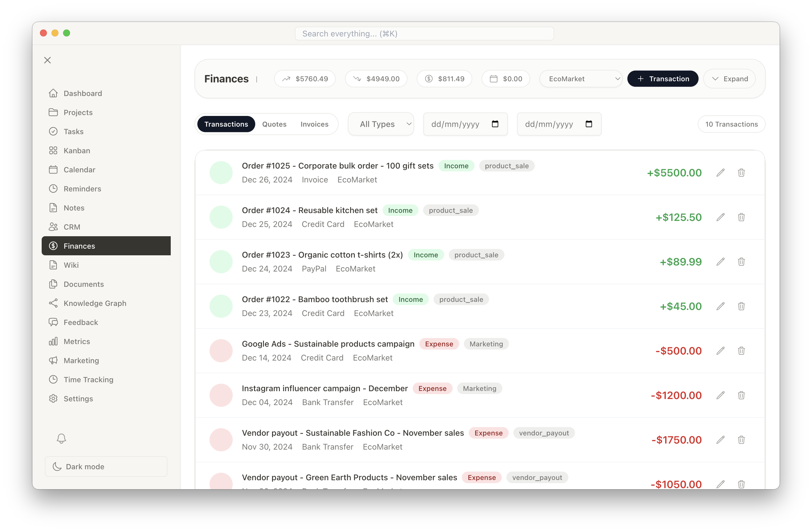812x532 pixels.
Task: Edit Green Earth Products vendor payout
Action: pyautogui.click(x=720, y=484)
